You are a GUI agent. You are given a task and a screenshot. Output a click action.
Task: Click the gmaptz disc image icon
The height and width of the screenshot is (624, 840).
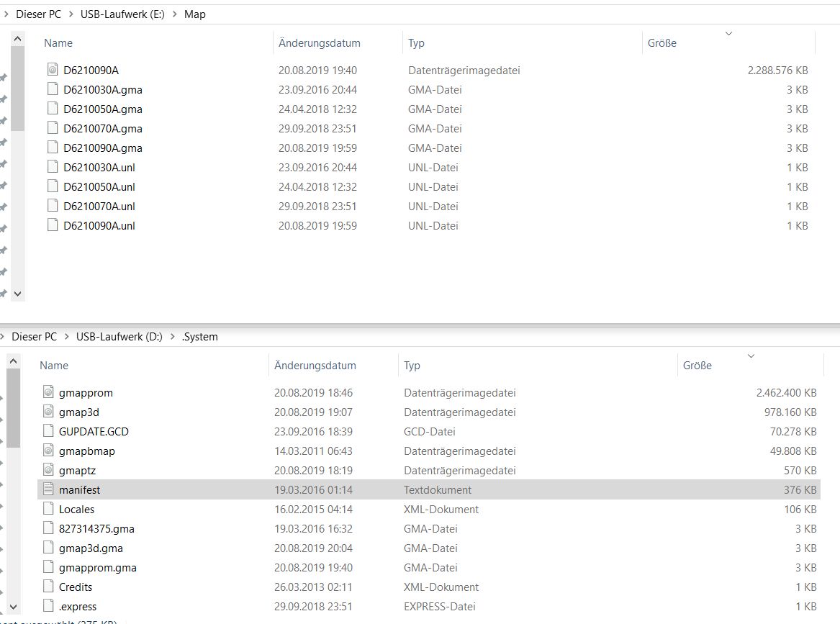pos(48,470)
